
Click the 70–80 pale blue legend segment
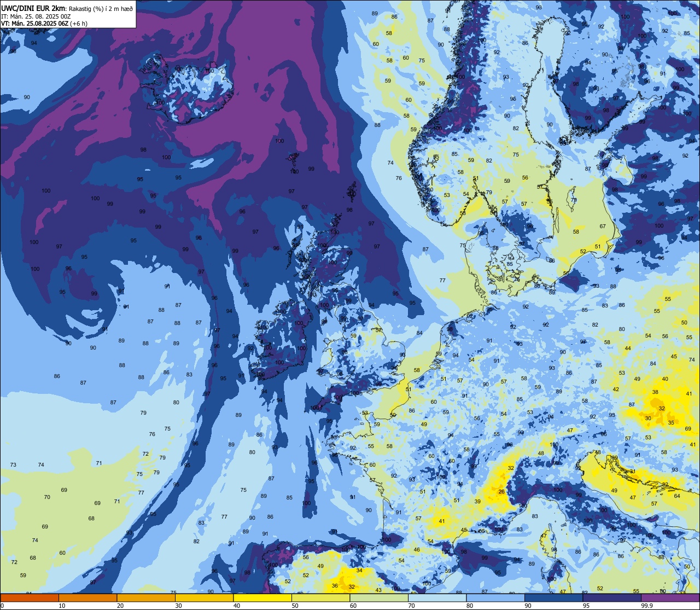click(x=437, y=597)
